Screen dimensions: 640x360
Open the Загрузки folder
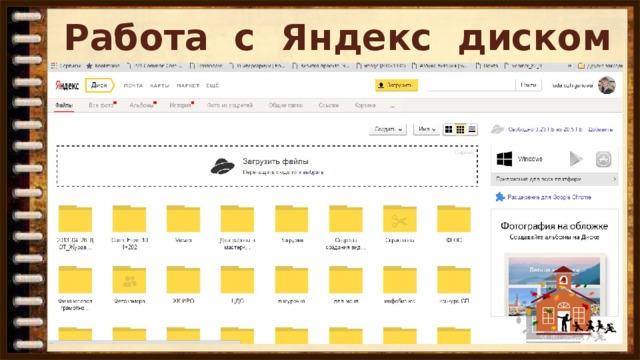click(x=291, y=219)
